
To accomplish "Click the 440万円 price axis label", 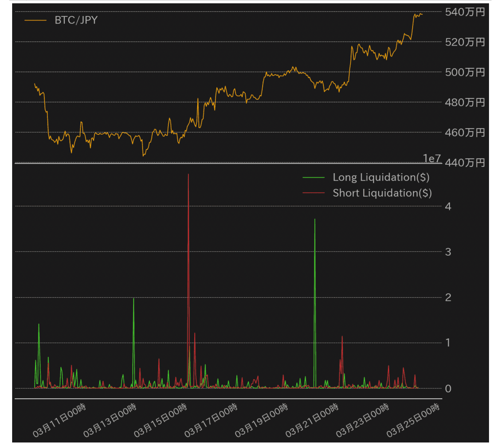I will 465,163.
